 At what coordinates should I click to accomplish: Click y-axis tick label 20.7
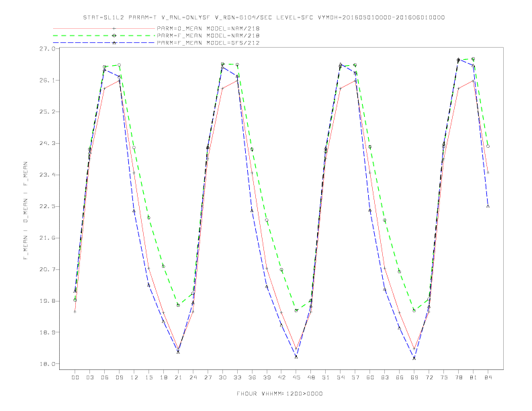[x=47, y=269]
